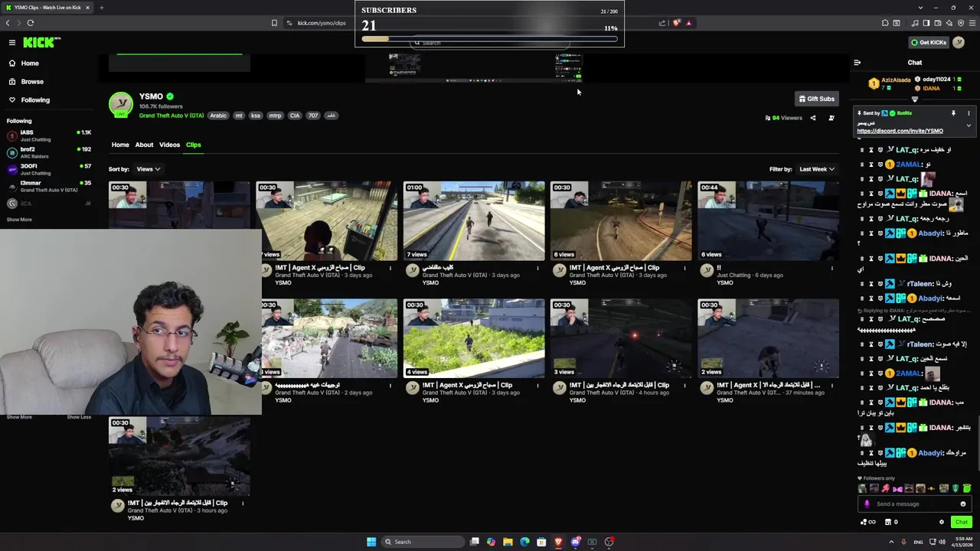Click the Grand Theft Auto V category link

[171, 116]
